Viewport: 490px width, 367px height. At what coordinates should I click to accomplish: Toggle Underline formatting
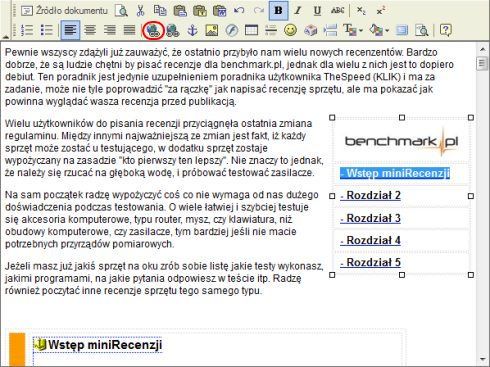point(317,11)
